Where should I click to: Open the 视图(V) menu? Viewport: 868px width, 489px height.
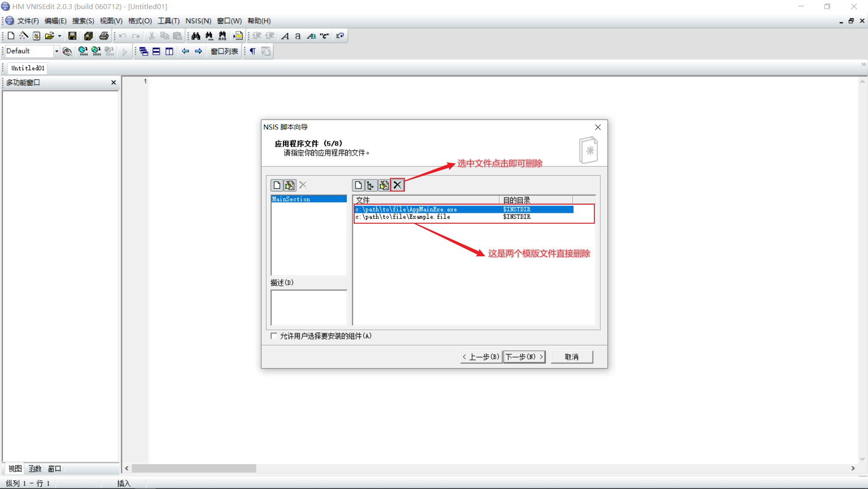pyautogui.click(x=111, y=21)
